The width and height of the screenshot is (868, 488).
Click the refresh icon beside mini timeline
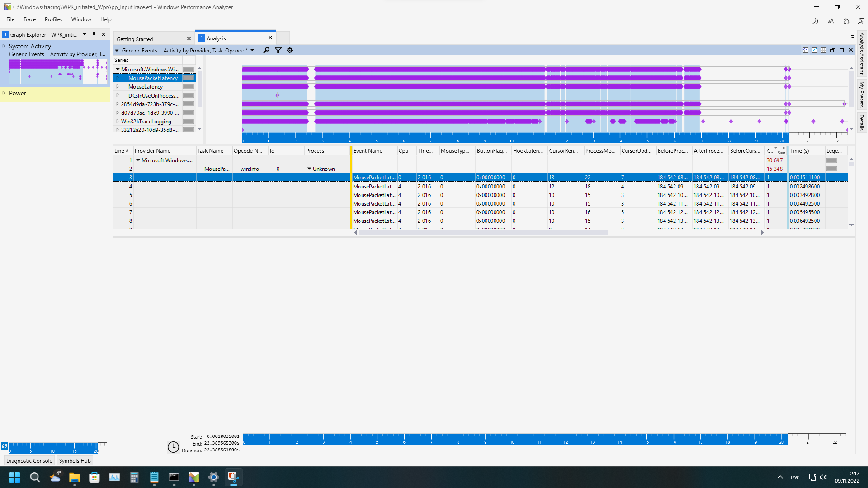pyautogui.click(x=5, y=446)
